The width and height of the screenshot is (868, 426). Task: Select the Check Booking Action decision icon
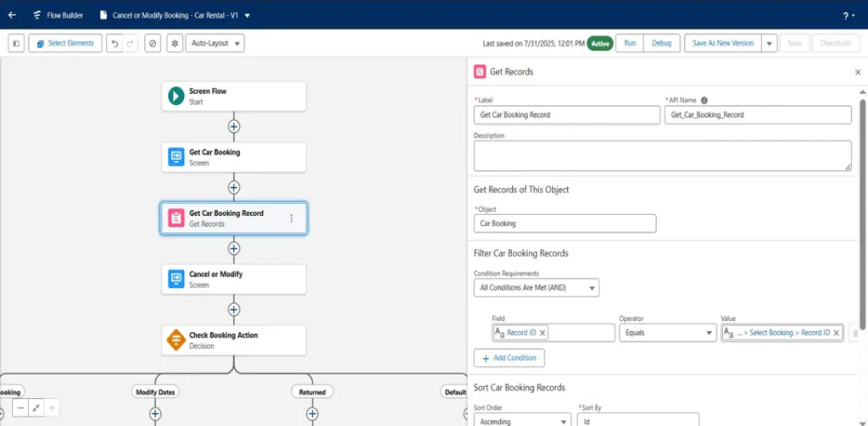[x=176, y=340]
